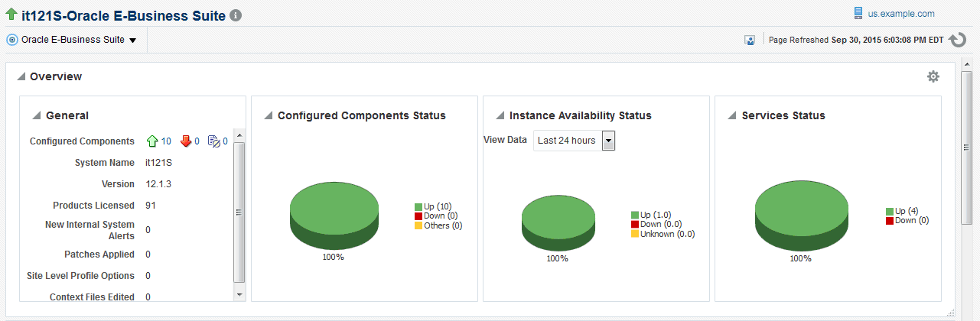
Task: Click the yellow Others (0) legend swatch
Action: point(418,225)
